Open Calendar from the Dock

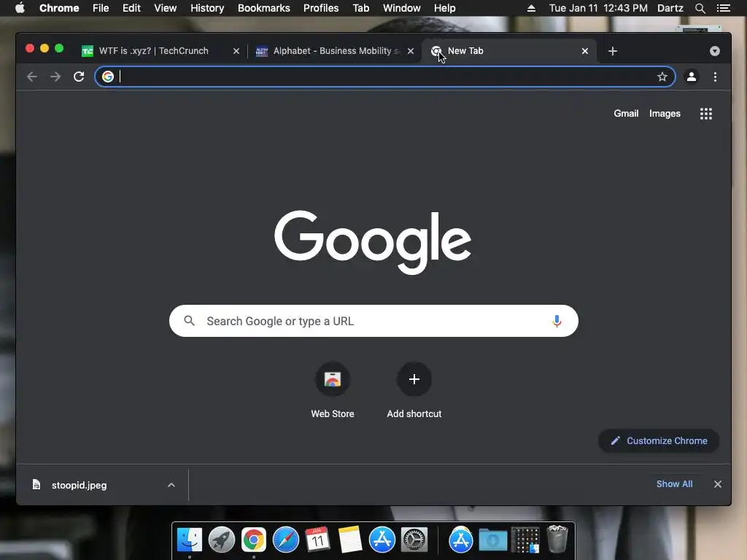click(318, 540)
